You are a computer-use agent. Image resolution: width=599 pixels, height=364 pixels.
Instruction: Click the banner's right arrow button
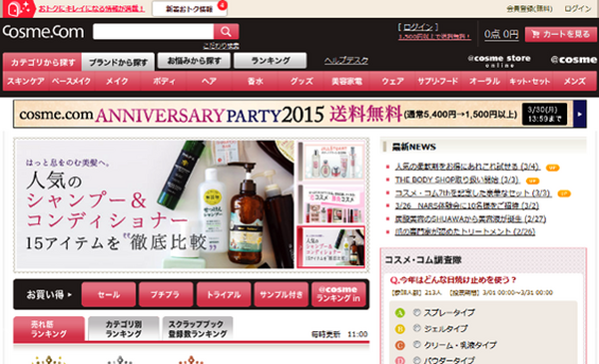point(580,114)
